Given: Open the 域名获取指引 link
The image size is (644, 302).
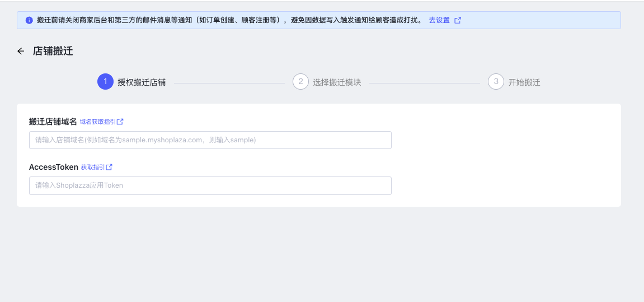Looking at the screenshot, I should click(98, 122).
